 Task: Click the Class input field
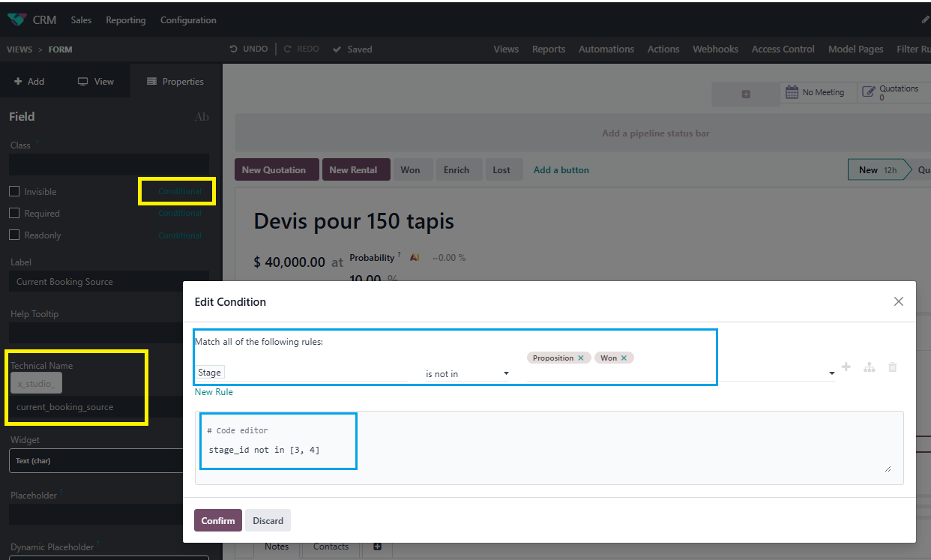[109, 165]
